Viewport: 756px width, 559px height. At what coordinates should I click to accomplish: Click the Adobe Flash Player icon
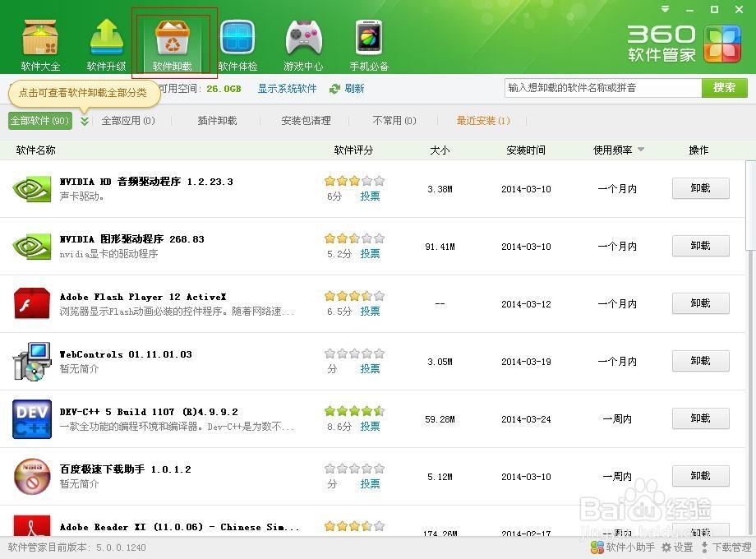click(32, 304)
